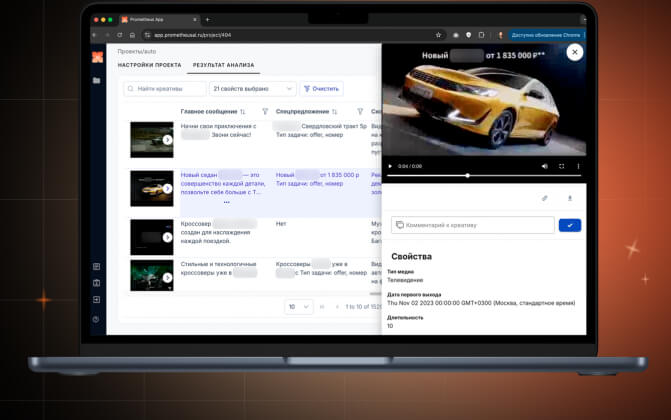Click the browser address bar URL

193,35
